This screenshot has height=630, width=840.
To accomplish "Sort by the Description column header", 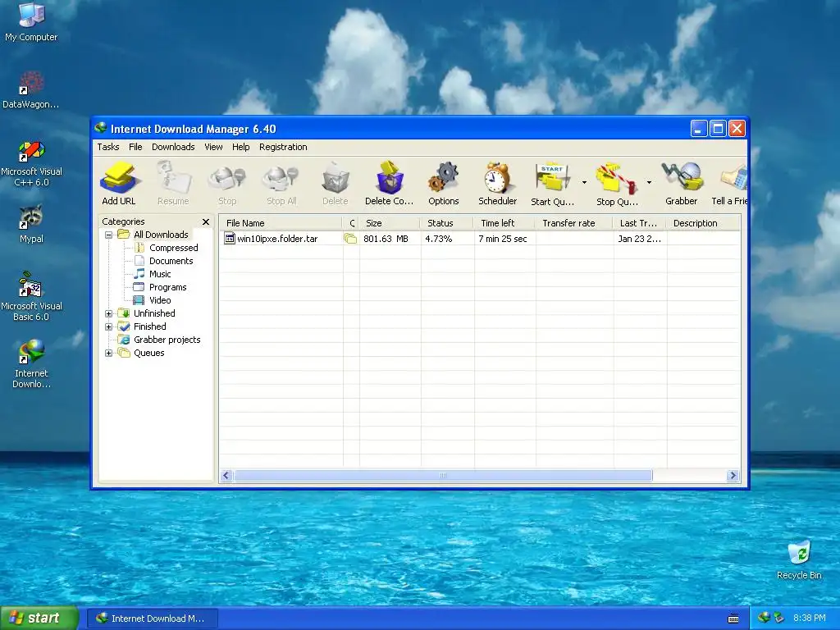I will click(x=703, y=223).
